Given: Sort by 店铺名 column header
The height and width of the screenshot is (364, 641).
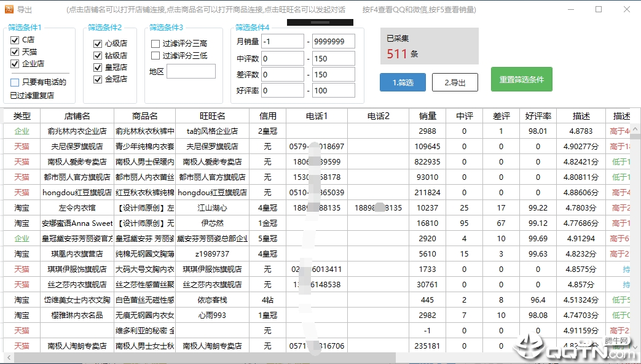Looking at the screenshot, I should pyautogui.click(x=77, y=116).
